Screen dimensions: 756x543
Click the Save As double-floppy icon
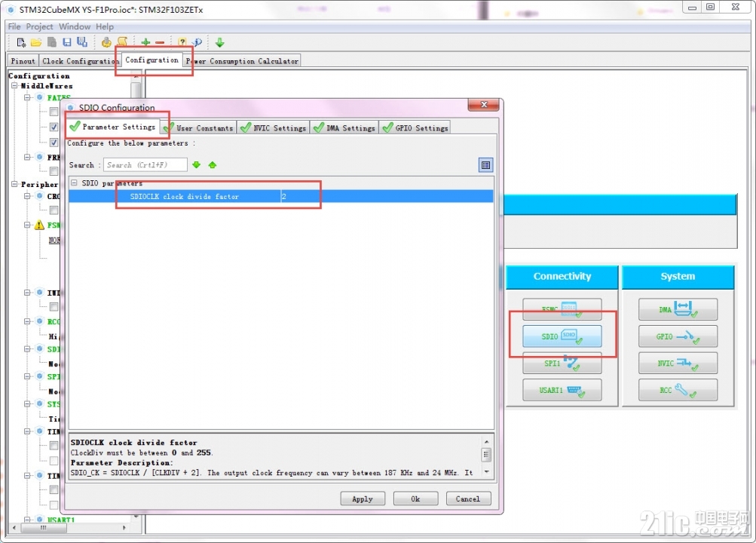[82, 42]
